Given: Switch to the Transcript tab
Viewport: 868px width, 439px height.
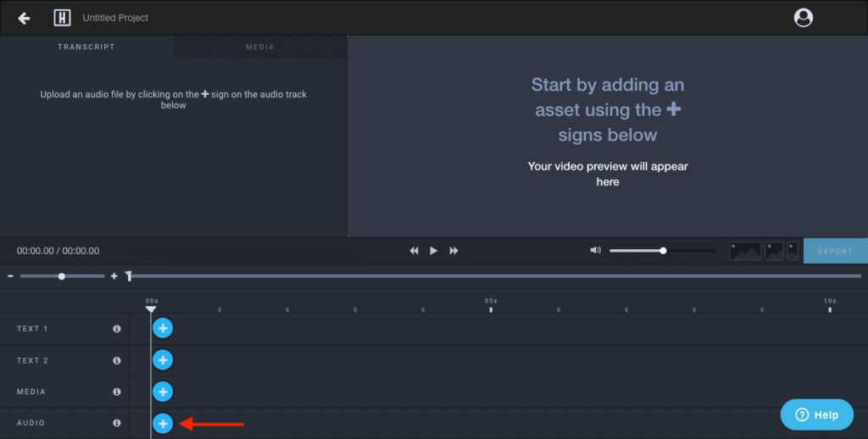Looking at the screenshot, I should click(x=86, y=47).
